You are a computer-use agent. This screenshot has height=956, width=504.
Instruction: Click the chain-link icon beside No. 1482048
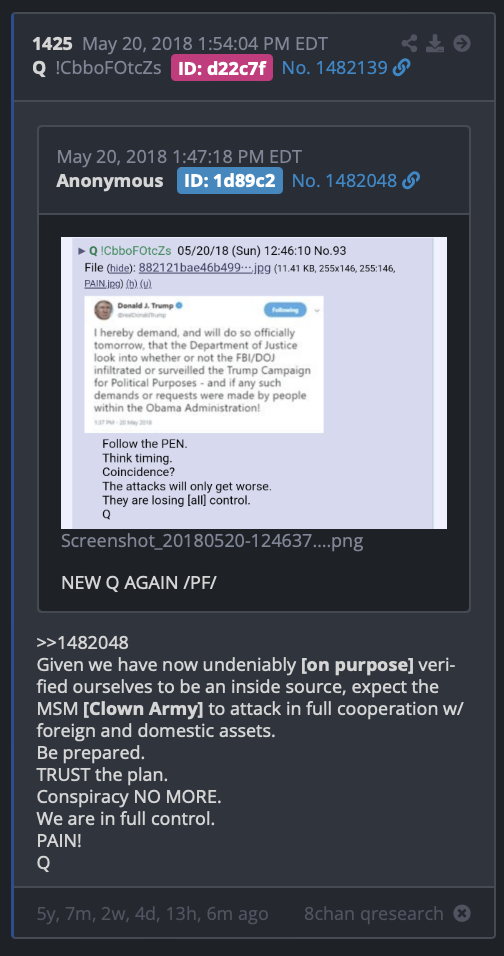411,180
